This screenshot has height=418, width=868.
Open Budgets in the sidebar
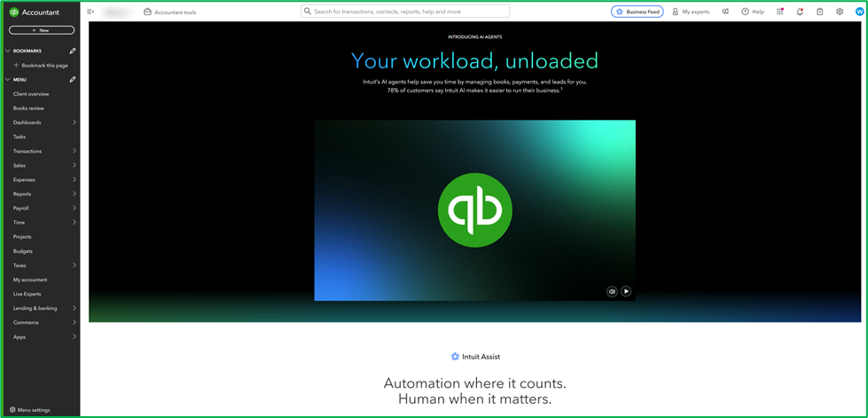pyautogui.click(x=23, y=251)
